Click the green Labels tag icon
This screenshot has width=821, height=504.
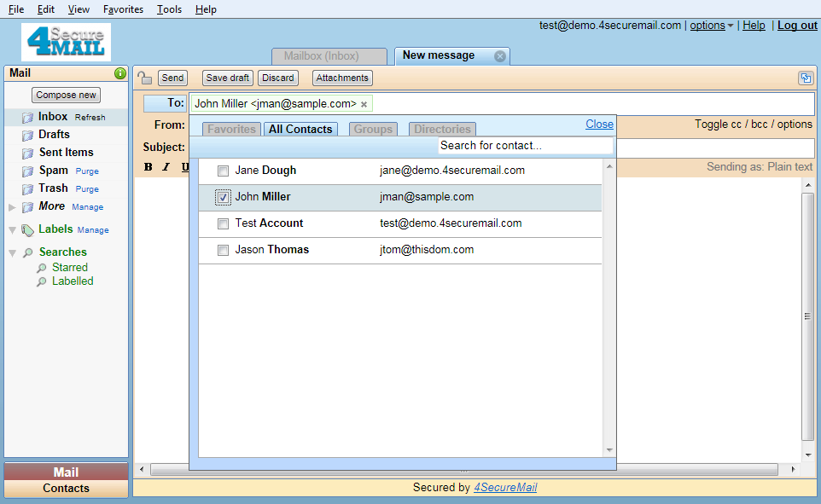coord(28,229)
